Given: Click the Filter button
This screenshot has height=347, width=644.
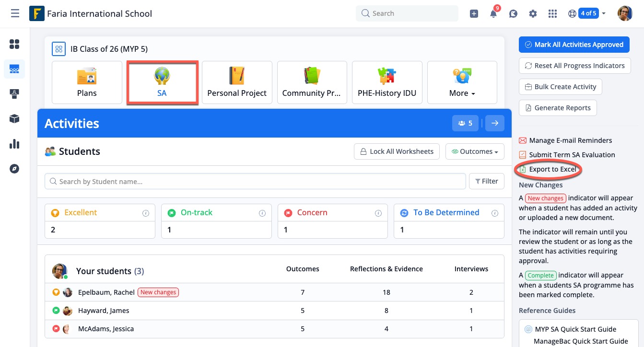Looking at the screenshot, I should (x=486, y=181).
